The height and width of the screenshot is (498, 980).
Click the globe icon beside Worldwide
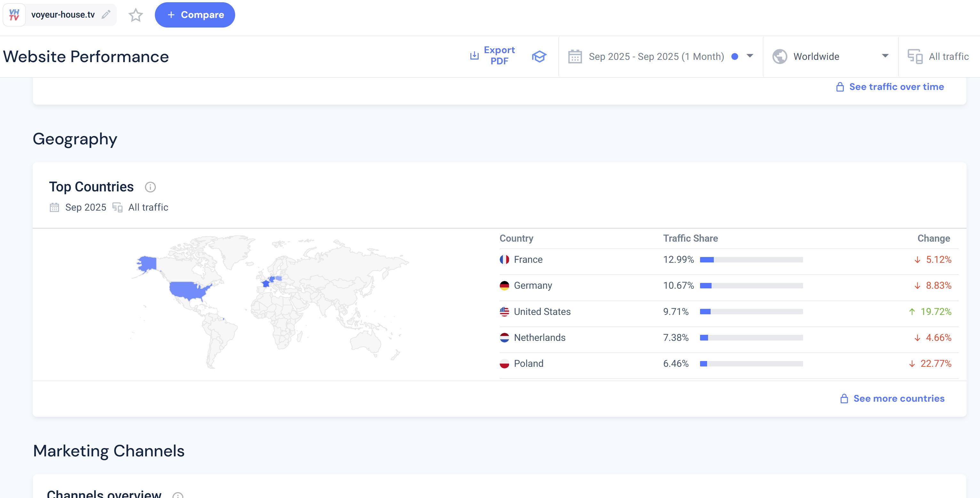pyautogui.click(x=779, y=57)
